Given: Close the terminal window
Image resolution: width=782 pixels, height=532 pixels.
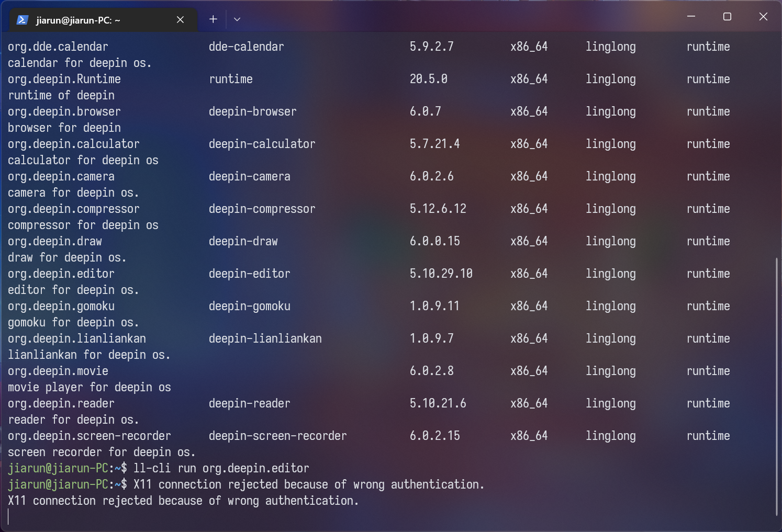Looking at the screenshot, I should 763,17.
